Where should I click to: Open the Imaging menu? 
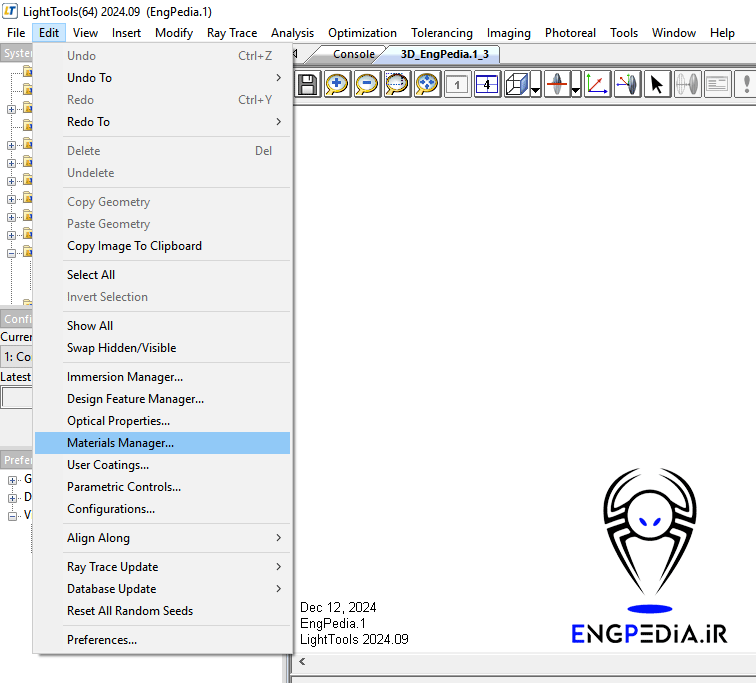(x=509, y=33)
